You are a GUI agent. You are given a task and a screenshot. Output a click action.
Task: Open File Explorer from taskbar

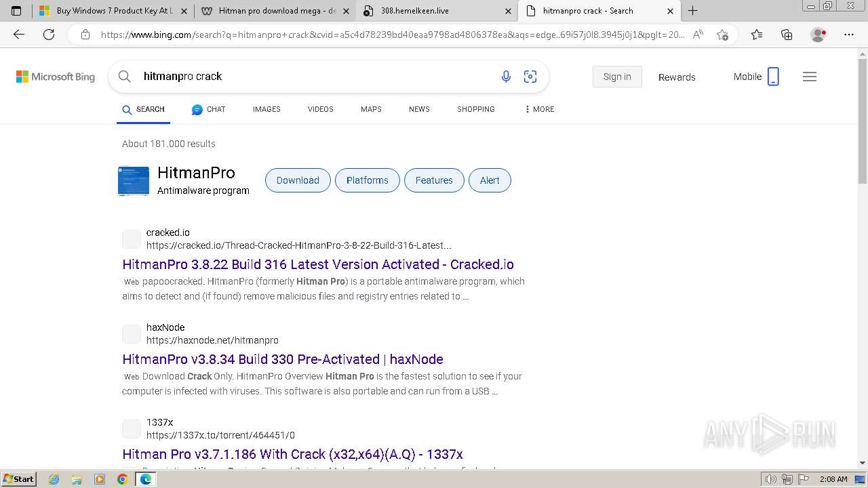pos(77,479)
